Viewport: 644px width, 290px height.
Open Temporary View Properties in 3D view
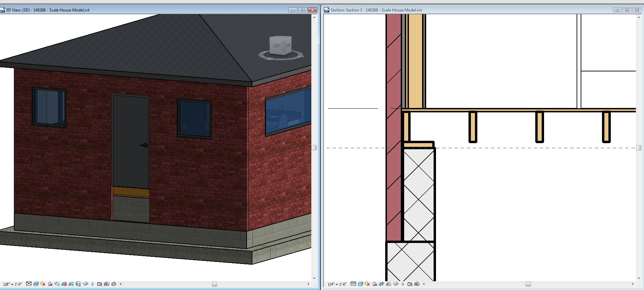click(x=100, y=284)
